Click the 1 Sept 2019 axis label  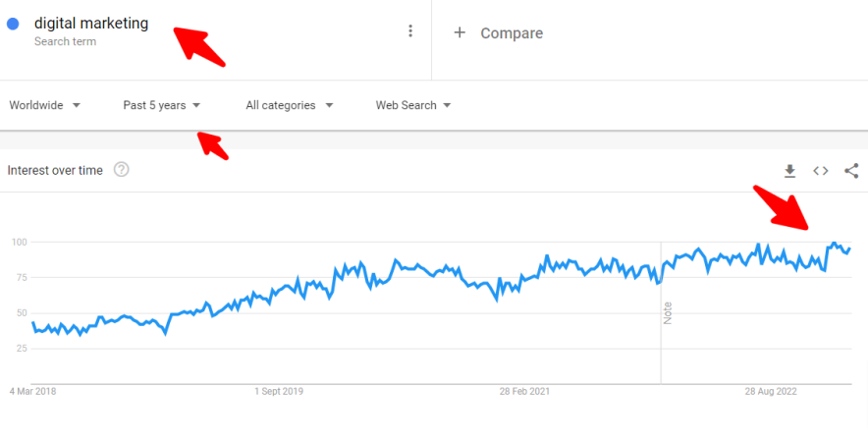[279, 392]
